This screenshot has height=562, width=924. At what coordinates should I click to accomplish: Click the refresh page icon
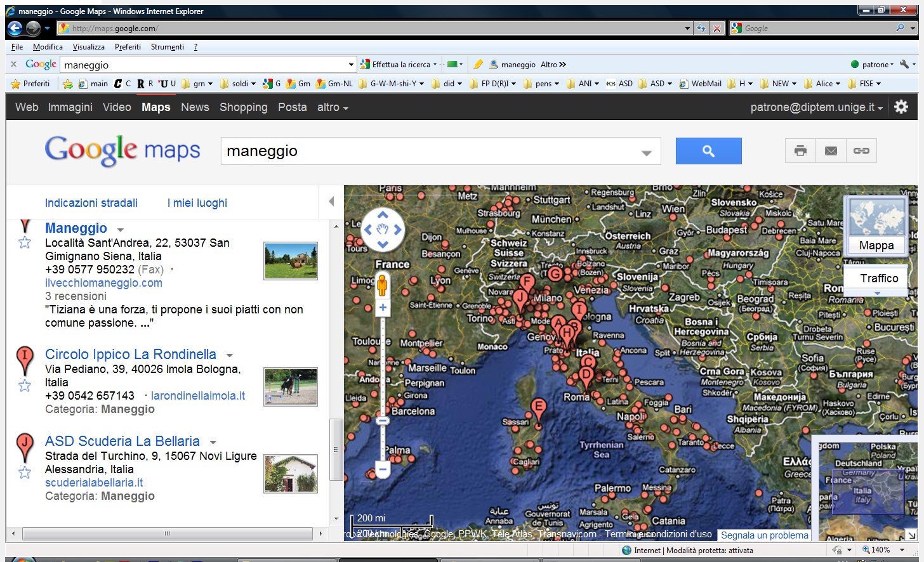701,28
